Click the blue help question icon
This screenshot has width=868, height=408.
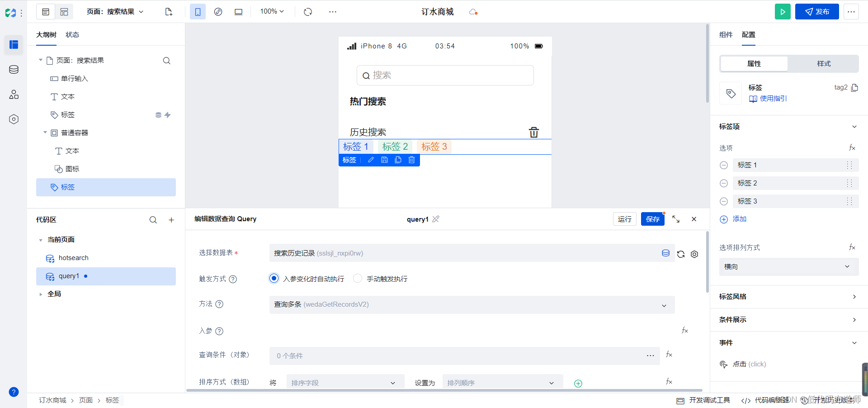[x=14, y=392]
